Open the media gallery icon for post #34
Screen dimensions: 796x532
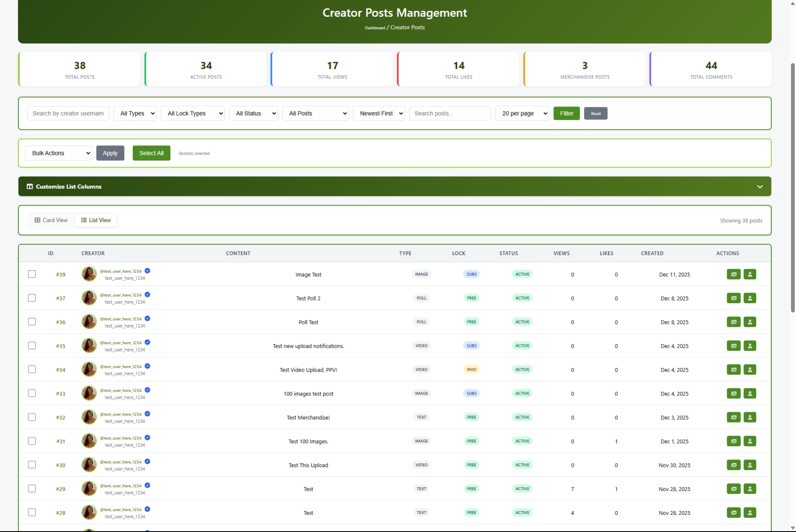734,369
